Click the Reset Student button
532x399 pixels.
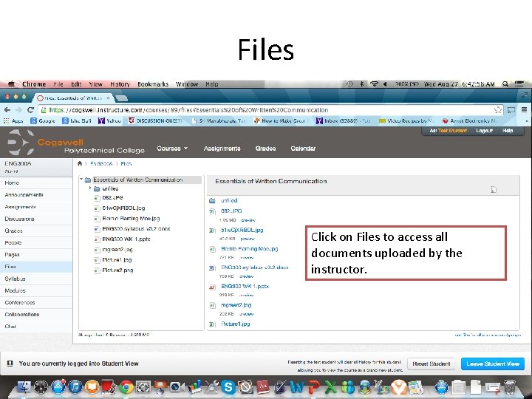pos(432,364)
